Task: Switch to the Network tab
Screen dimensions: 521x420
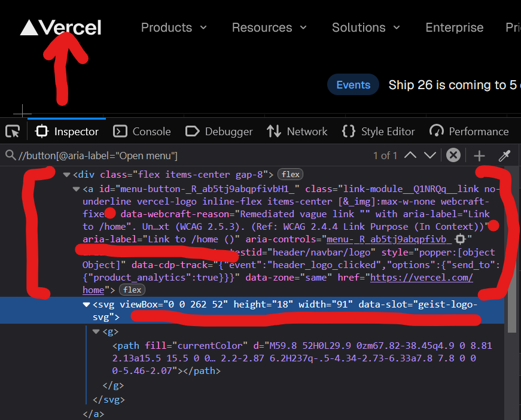Action: coord(297,132)
